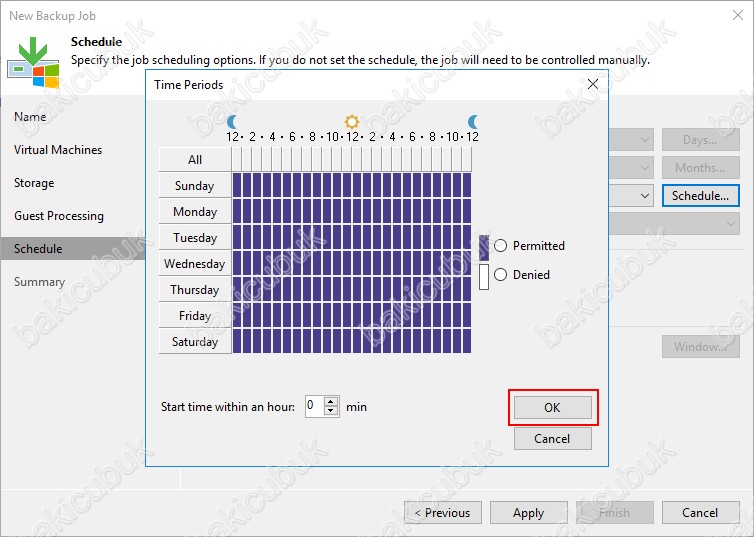Open the Guest Processing wizard step
Viewport: 754px width, 537px height.
[x=59, y=216]
